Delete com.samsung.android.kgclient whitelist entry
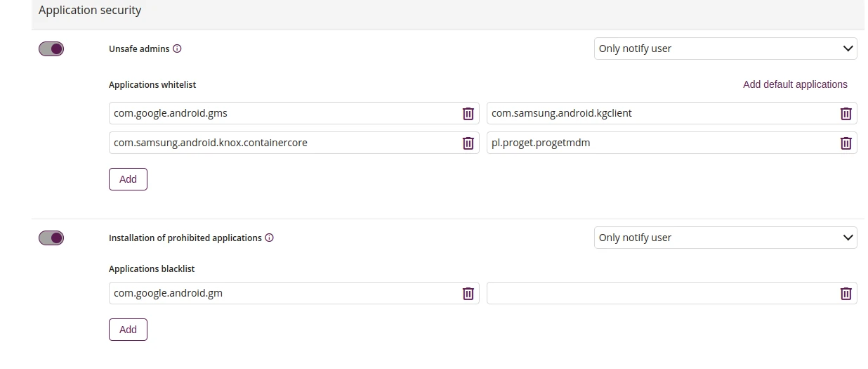 [846, 113]
